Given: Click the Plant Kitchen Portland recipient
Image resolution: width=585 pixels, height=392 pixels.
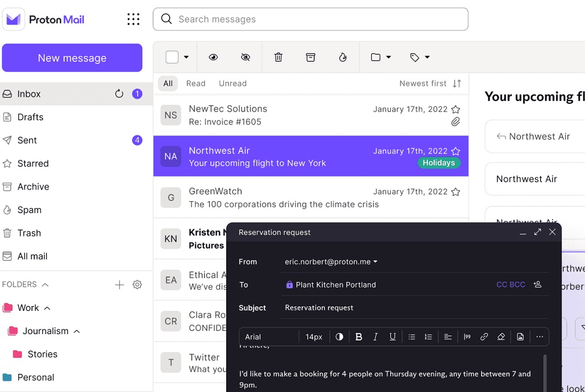Looking at the screenshot, I should (x=331, y=285).
